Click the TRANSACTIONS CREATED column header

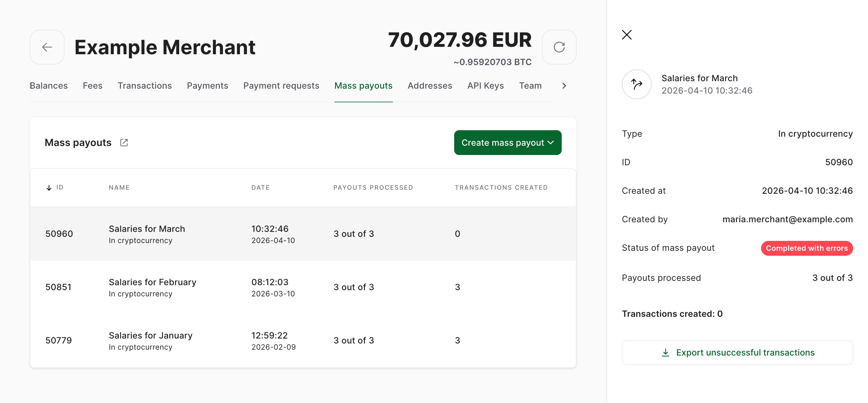pyautogui.click(x=501, y=188)
